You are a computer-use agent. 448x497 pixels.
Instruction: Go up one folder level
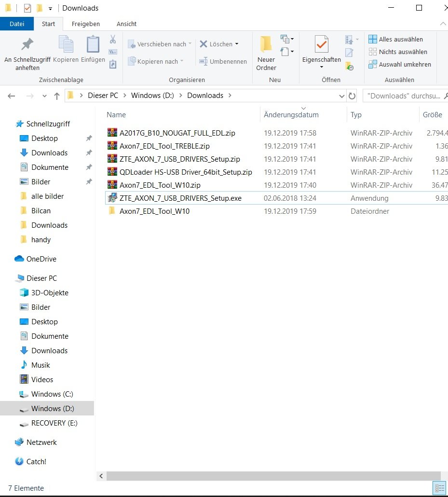pos(57,96)
